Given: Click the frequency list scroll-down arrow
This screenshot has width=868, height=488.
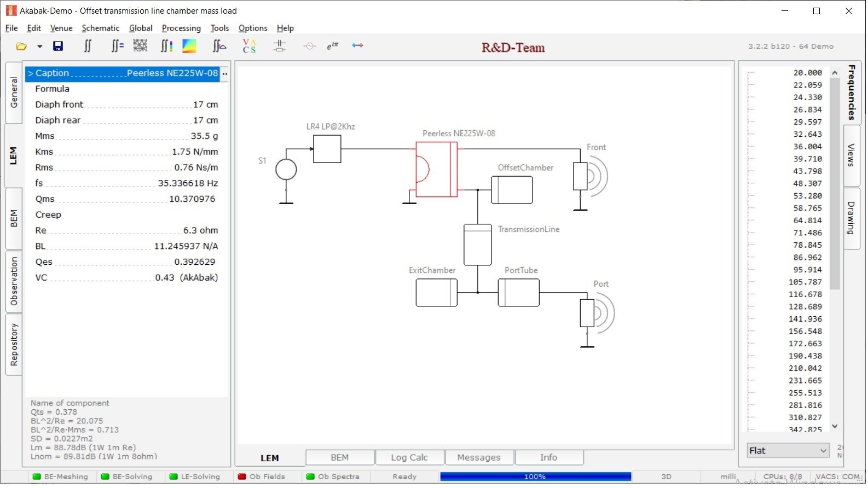Looking at the screenshot, I should tap(835, 426).
